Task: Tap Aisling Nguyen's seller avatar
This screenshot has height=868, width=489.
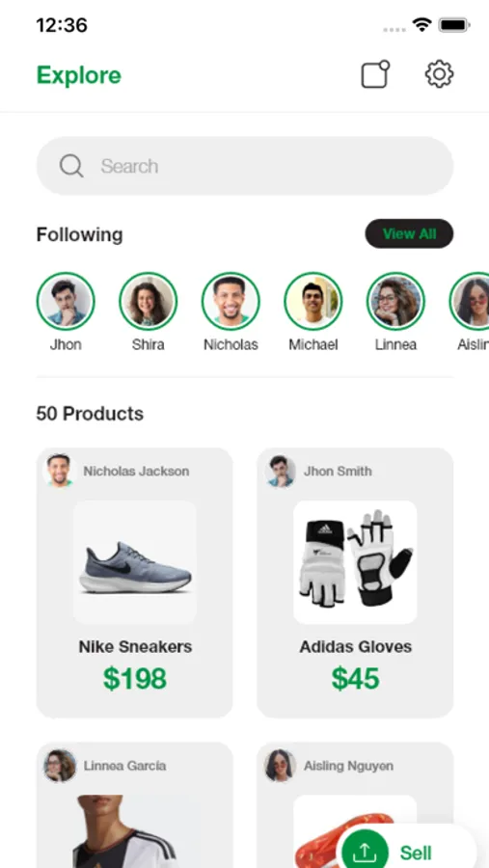Action: coord(280,766)
